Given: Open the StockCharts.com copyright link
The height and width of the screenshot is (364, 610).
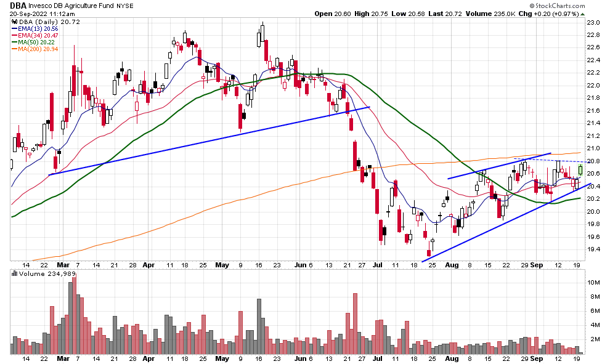Looking at the screenshot, I should coord(557,6).
